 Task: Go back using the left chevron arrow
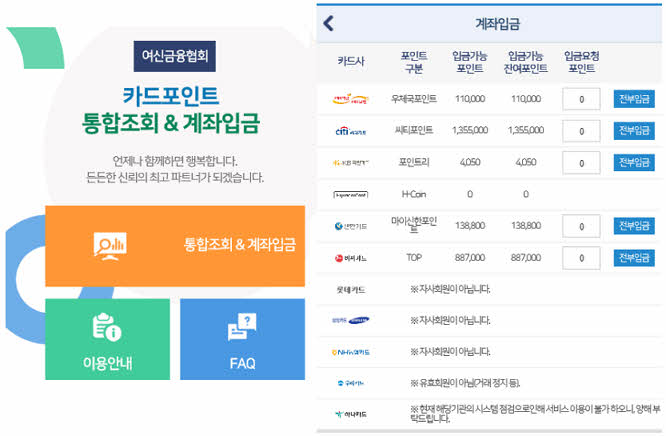(x=328, y=23)
